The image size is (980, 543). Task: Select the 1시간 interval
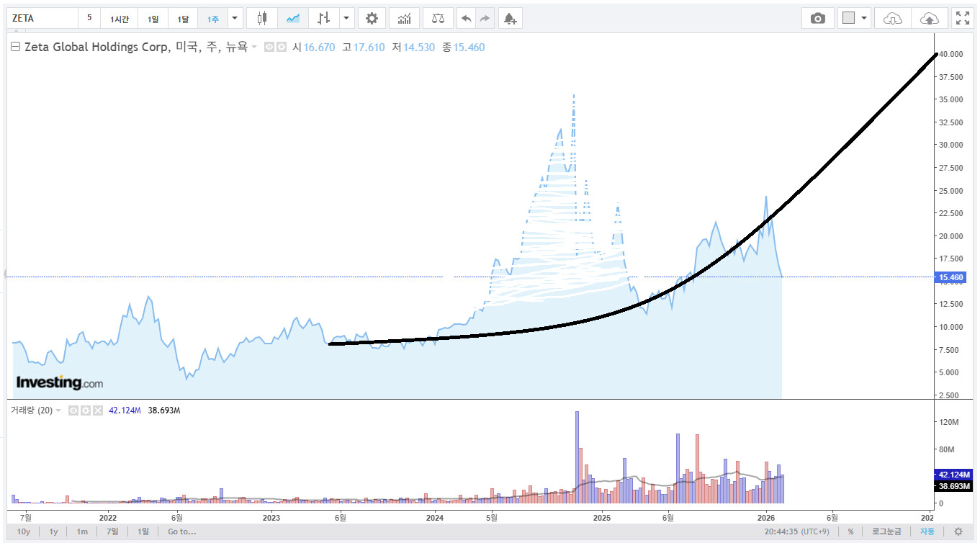pos(120,18)
